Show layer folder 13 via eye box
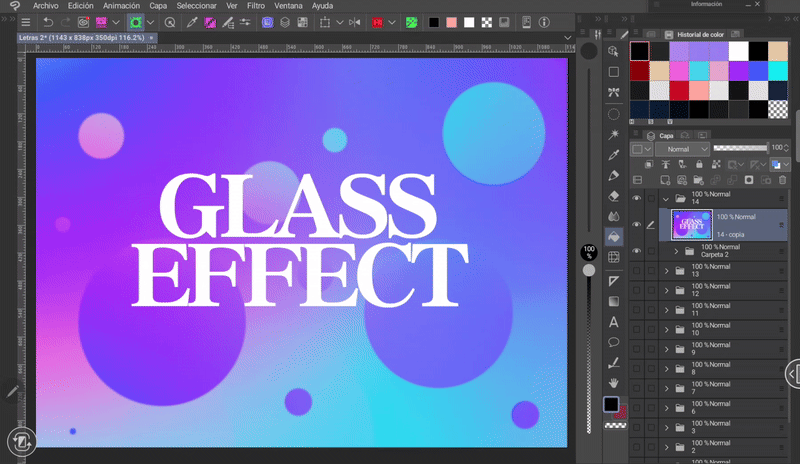800x464 pixels. click(636, 271)
